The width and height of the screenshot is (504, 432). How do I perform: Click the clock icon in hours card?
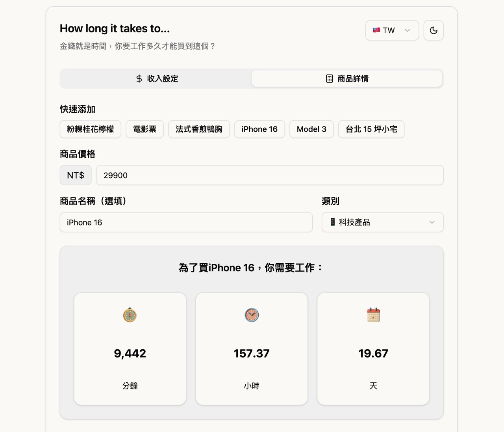point(252,315)
